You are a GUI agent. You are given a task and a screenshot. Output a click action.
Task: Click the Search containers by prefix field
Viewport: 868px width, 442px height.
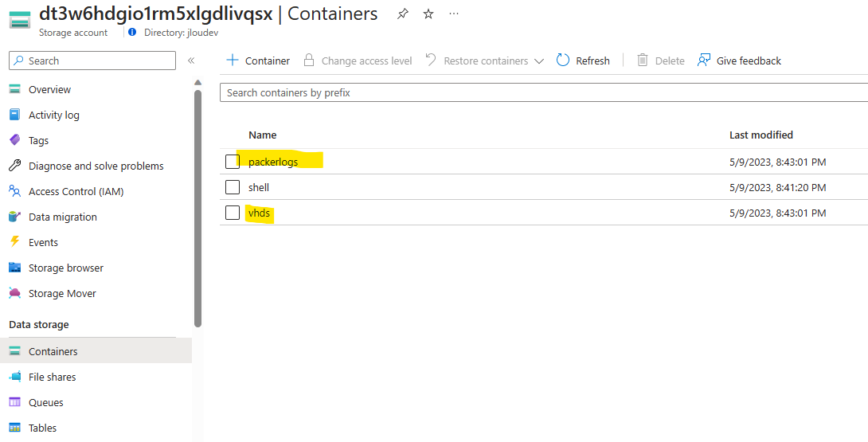click(544, 92)
